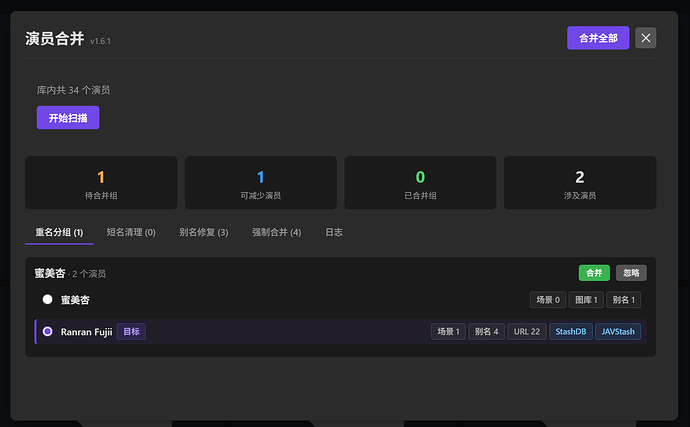This screenshot has height=427, width=690.
Task: Click the 场景 1 badge for Ranran Fujii
Action: point(448,331)
